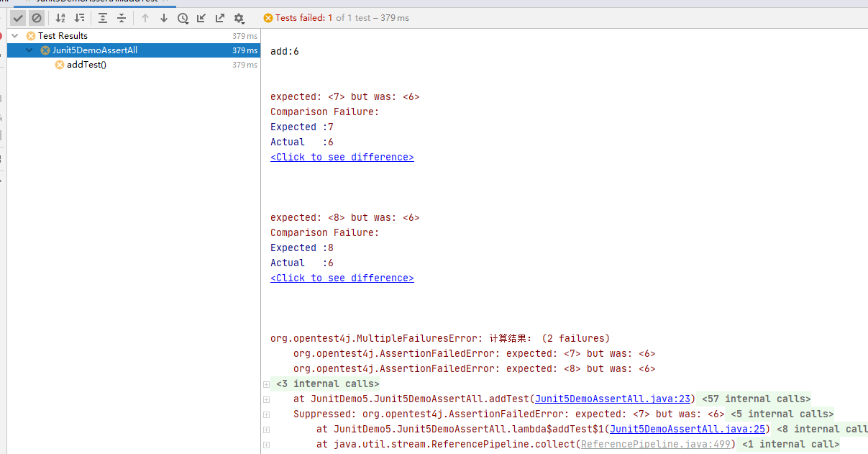Expand the gutter fold on the addTest stack line
Screen dimensions: 868x454
tap(266, 399)
